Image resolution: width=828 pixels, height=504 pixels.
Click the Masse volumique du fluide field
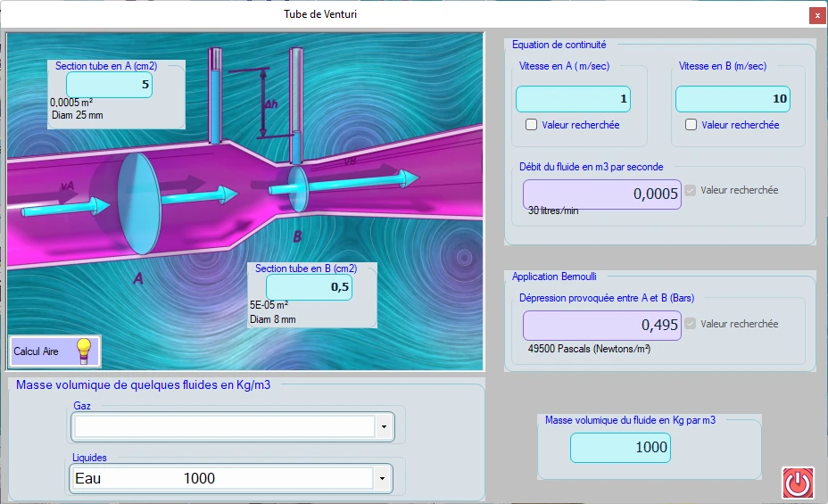coord(620,448)
